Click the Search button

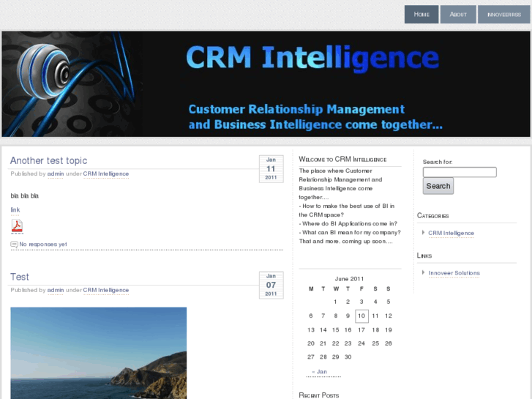click(x=438, y=186)
